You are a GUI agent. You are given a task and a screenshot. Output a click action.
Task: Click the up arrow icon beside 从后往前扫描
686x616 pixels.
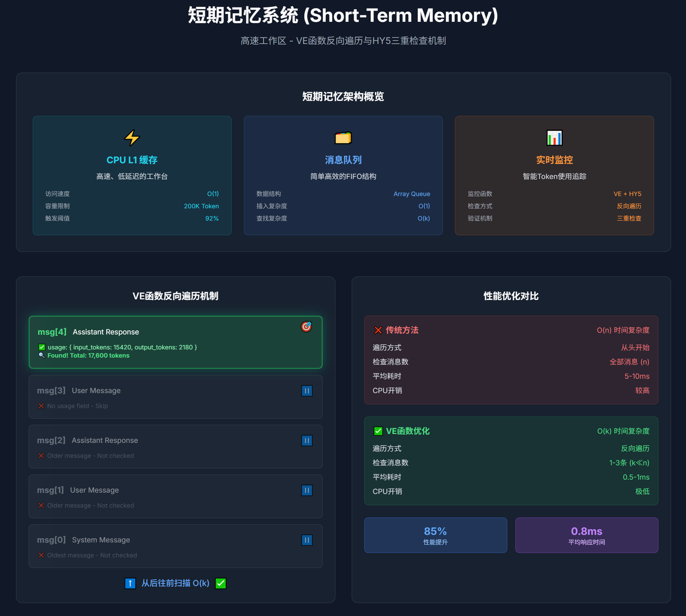130,583
